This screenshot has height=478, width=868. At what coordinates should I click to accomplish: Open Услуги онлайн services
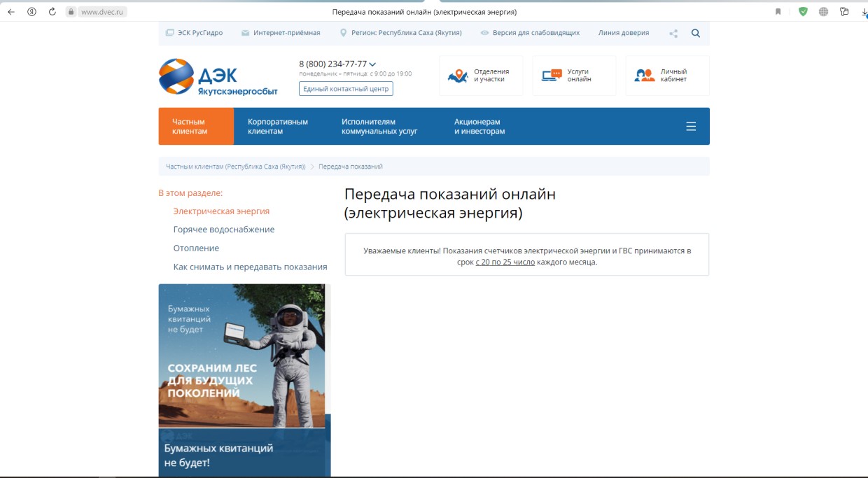(574, 75)
